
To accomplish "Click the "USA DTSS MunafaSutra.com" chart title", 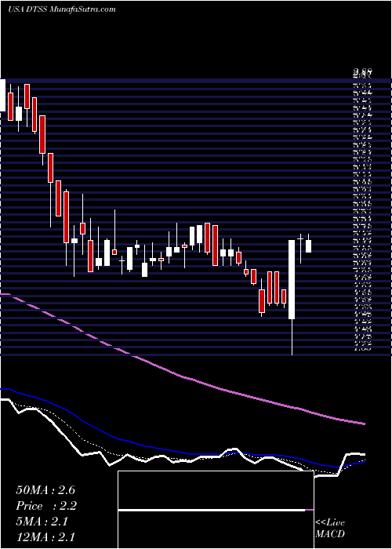I will pos(61,9).
